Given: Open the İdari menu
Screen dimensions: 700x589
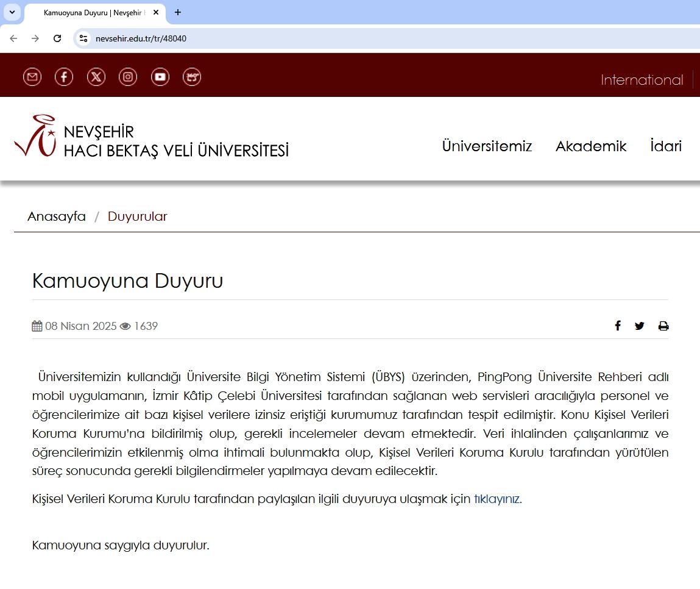Looking at the screenshot, I should (665, 146).
